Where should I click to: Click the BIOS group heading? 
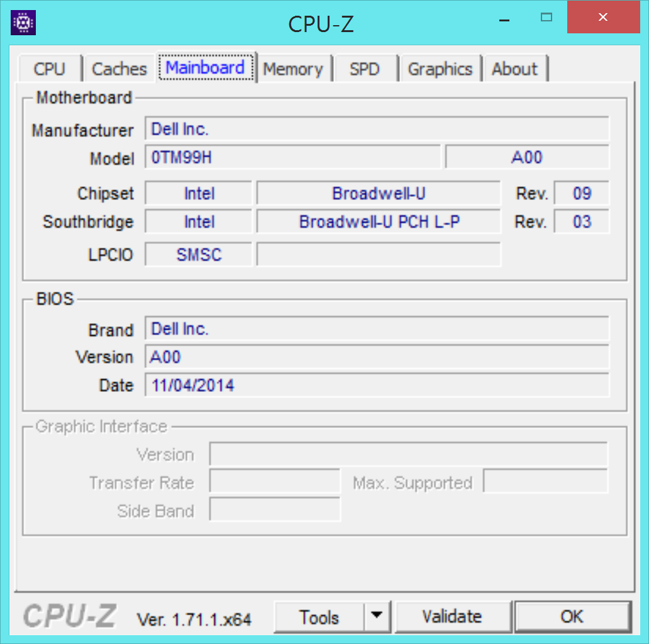[x=55, y=299]
